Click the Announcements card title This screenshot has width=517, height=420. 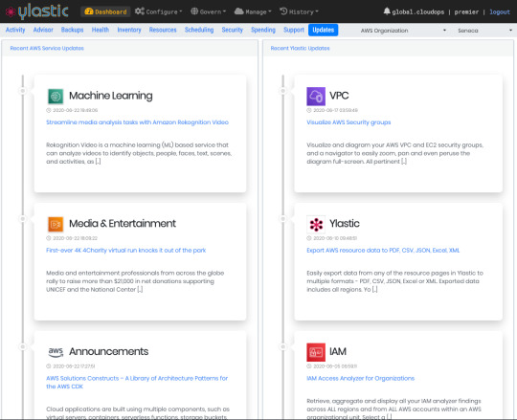tap(108, 351)
